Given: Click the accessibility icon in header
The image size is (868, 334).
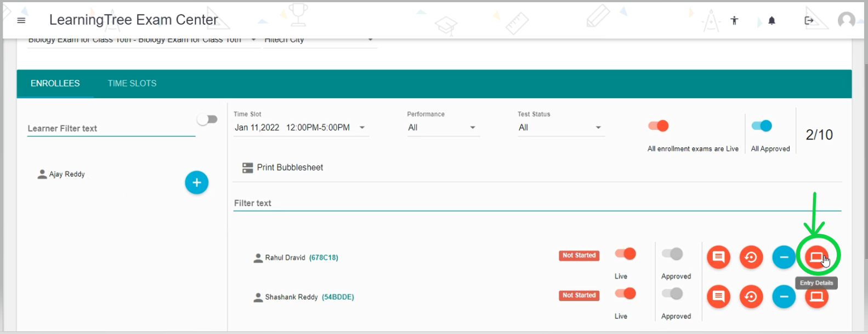Looking at the screenshot, I should tap(734, 21).
